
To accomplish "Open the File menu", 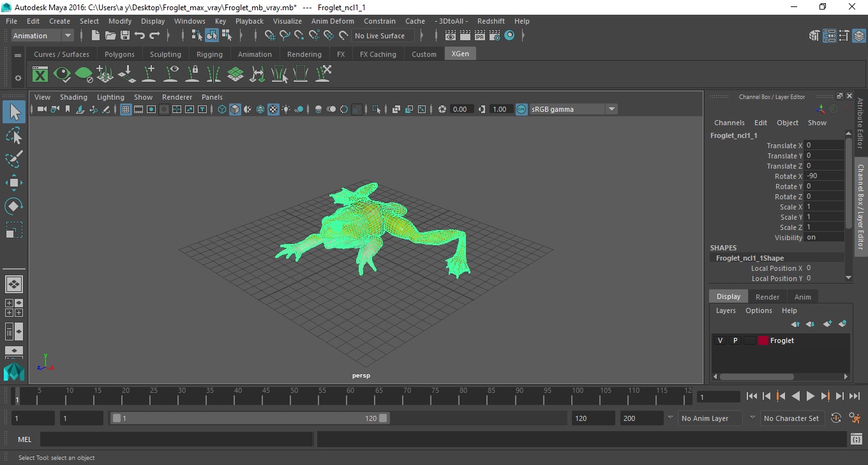I will click(11, 21).
